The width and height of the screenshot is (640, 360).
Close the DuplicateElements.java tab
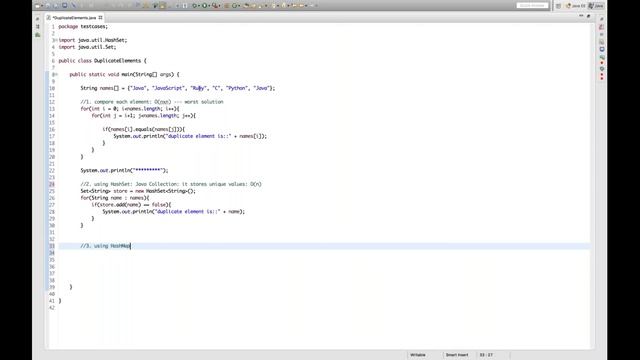coord(100,18)
